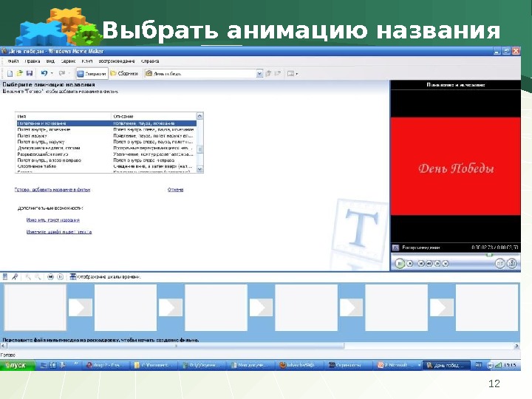Click the animation list scrollbar thumb
532x399 pixels.
(x=199, y=149)
